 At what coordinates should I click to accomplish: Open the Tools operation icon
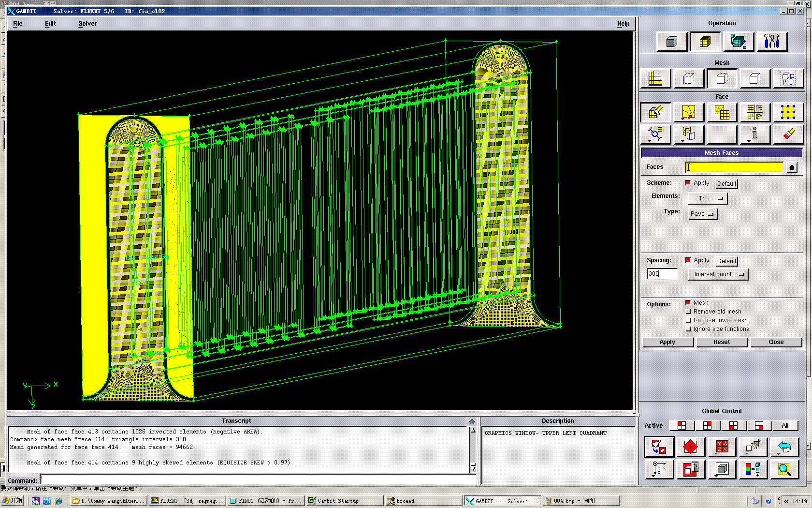tap(771, 42)
